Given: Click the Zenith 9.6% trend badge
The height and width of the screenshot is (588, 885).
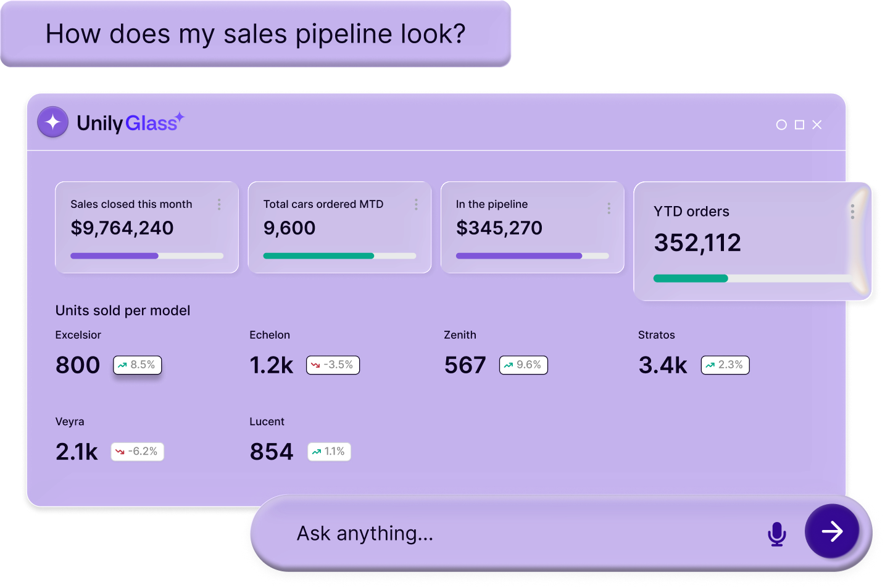Looking at the screenshot, I should coord(523,365).
